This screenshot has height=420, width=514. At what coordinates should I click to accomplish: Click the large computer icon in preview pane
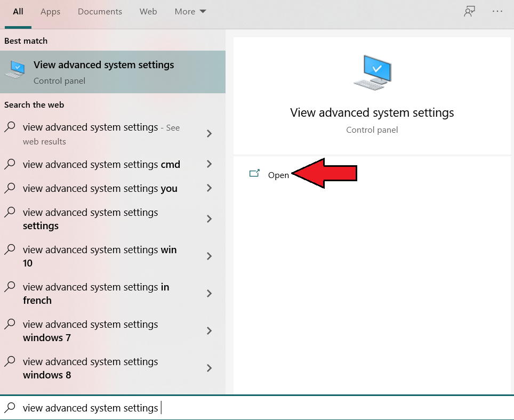(373, 72)
